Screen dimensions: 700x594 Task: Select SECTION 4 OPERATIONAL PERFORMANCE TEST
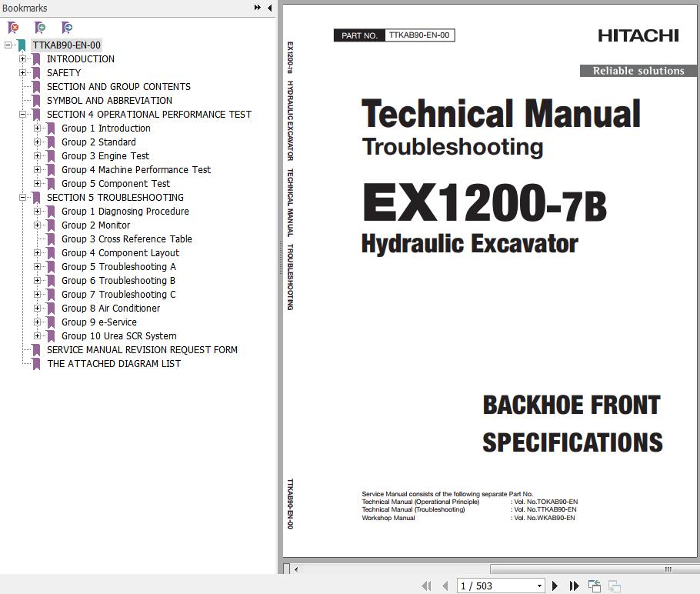(x=149, y=115)
